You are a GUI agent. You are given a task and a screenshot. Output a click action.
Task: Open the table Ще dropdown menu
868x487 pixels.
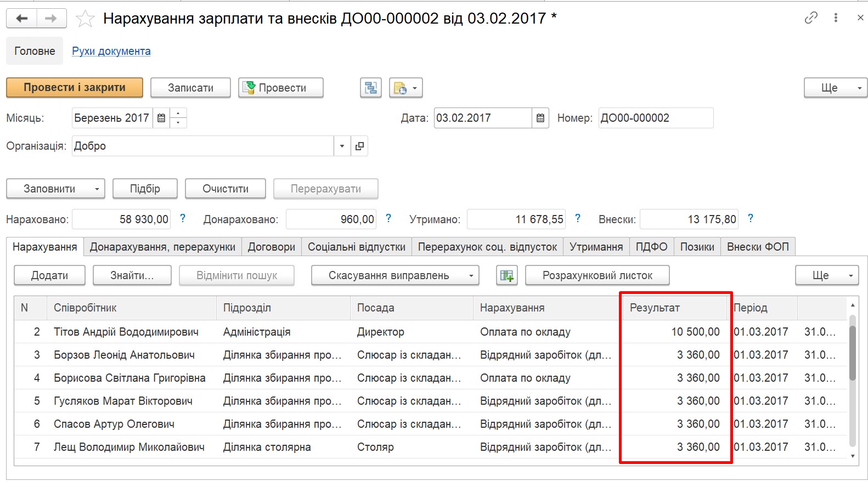coord(827,275)
